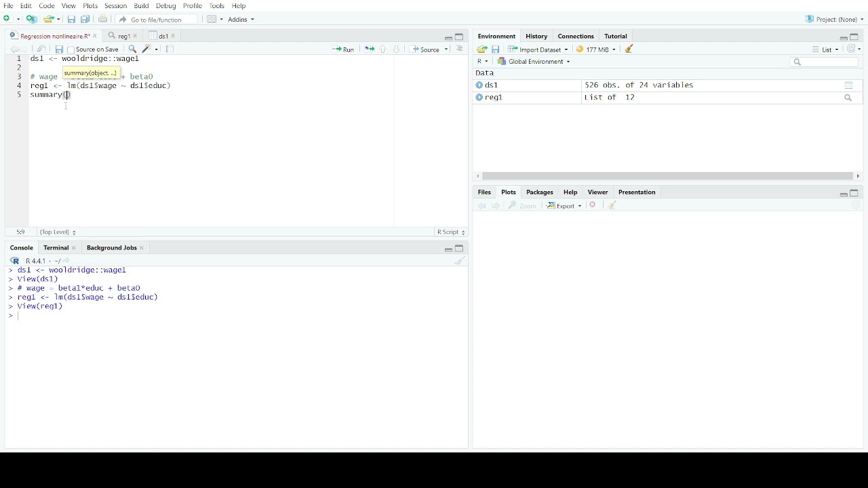Clear the console with the broom icon

[x=461, y=262]
